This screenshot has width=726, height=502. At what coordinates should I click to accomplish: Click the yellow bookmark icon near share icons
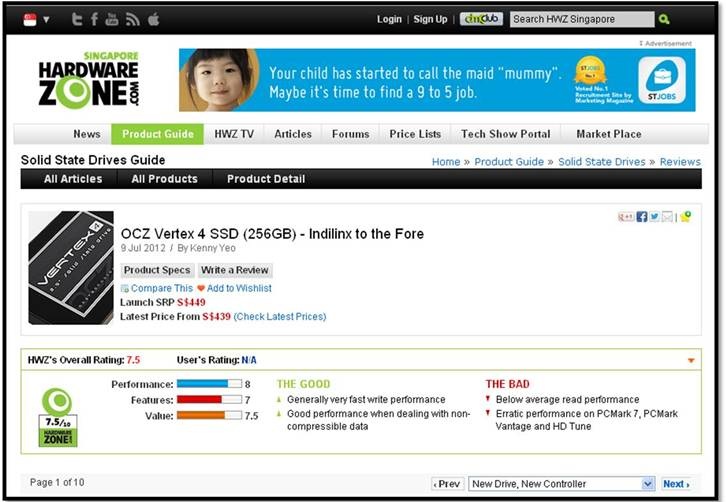pyautogui.click(x=686, y=216)
